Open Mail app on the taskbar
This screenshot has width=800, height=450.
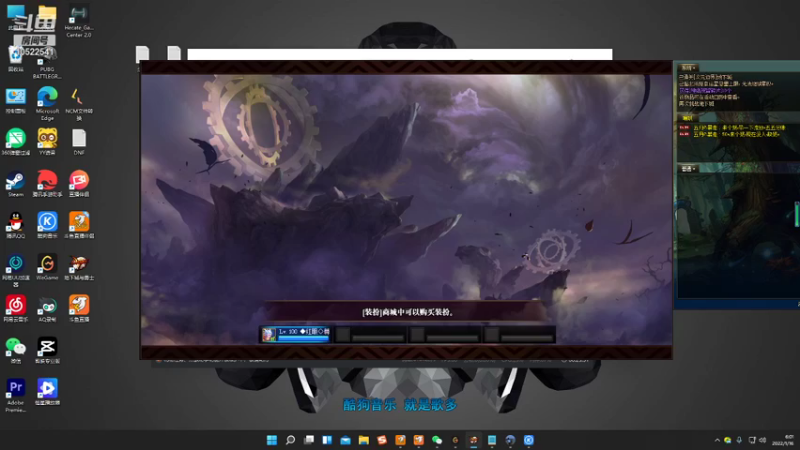345,440
